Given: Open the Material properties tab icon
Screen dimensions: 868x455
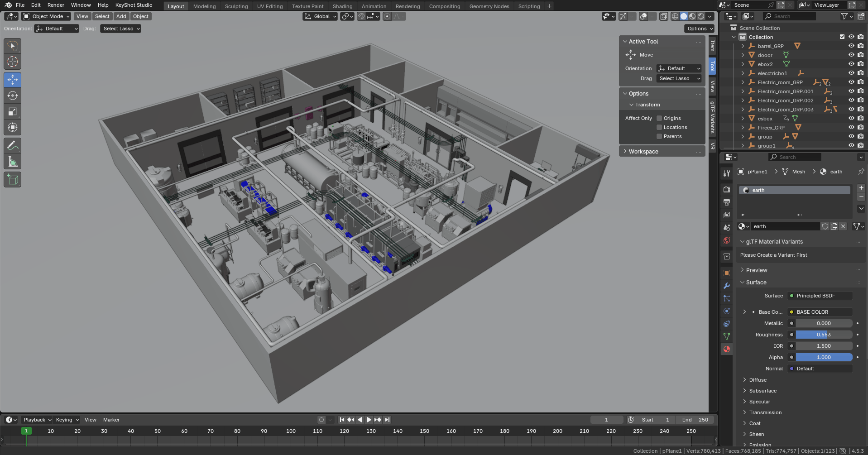Looking at the screenshot, I should click(727, 349).
